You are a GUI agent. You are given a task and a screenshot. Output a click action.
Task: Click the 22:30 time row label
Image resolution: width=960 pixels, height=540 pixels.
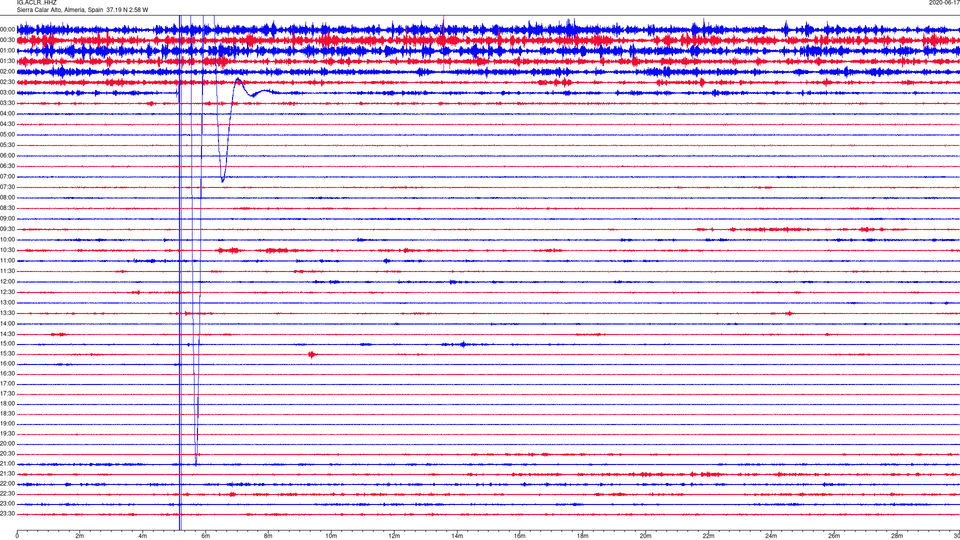[x=7, y=493]
